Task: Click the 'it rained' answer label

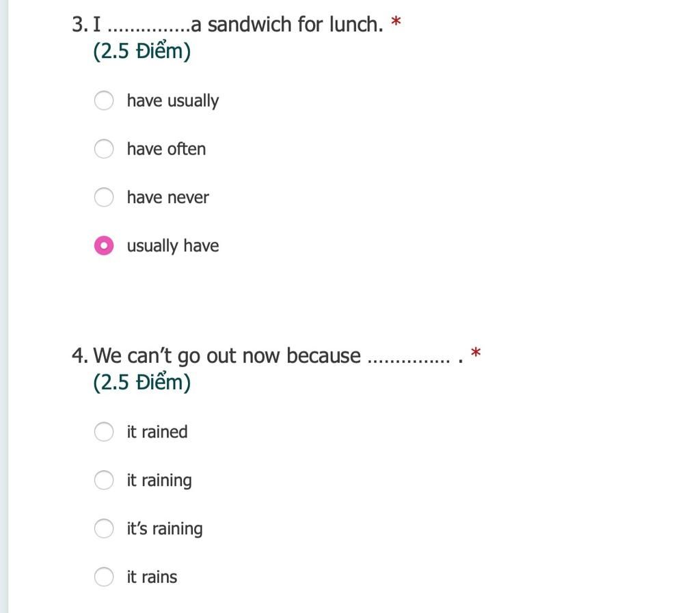Action: tap(157, 432)
